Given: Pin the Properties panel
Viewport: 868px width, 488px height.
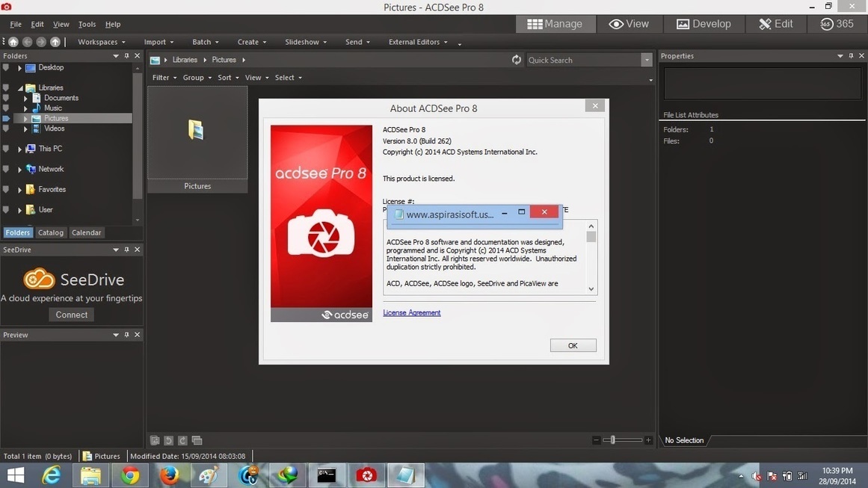Looking at the screenshot, I should [851, 56].
